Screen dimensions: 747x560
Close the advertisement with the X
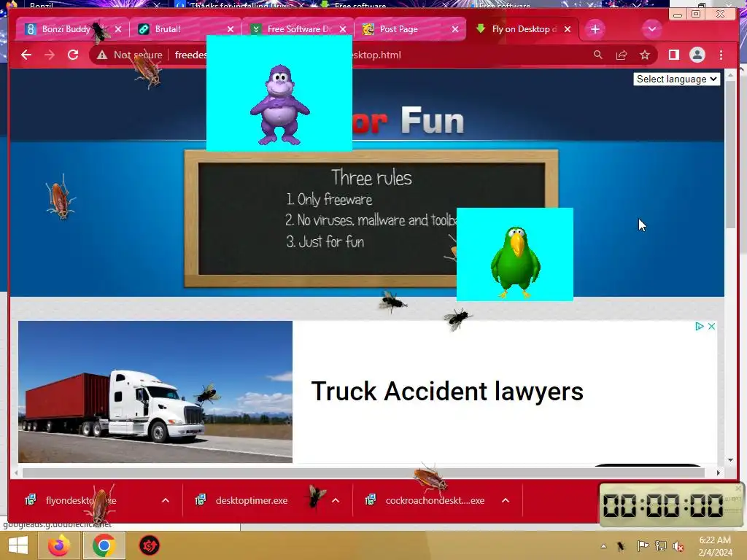711,326
